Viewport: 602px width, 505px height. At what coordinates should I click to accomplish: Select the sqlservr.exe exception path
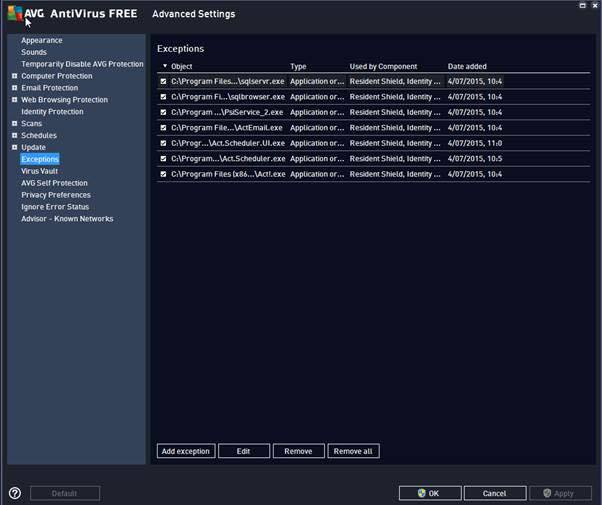pos(228,81)
